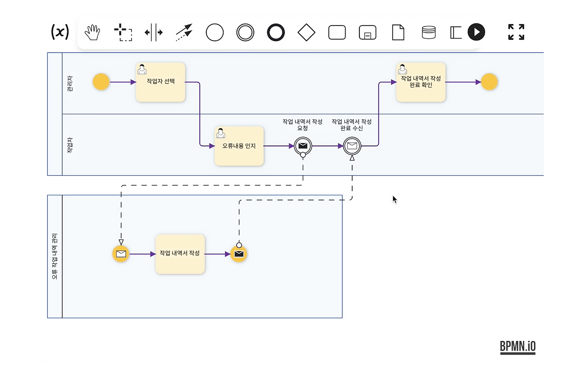Click the '작업 내역서 작성' task

180,254
